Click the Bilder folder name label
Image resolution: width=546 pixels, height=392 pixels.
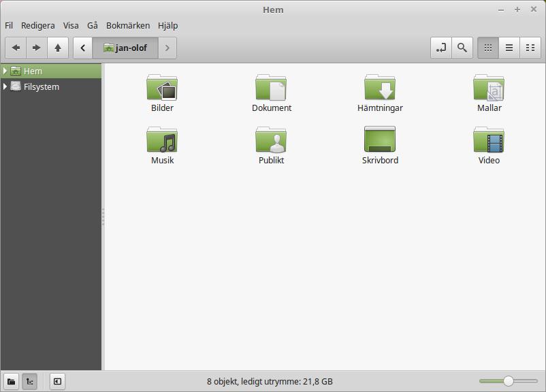click(x=162, y=108)
